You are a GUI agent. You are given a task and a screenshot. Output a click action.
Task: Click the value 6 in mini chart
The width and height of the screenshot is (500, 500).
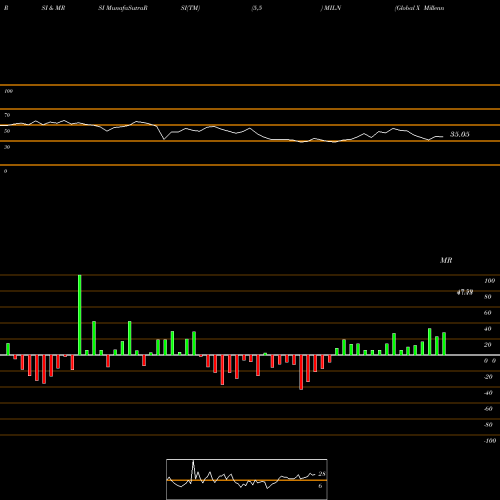320,486
